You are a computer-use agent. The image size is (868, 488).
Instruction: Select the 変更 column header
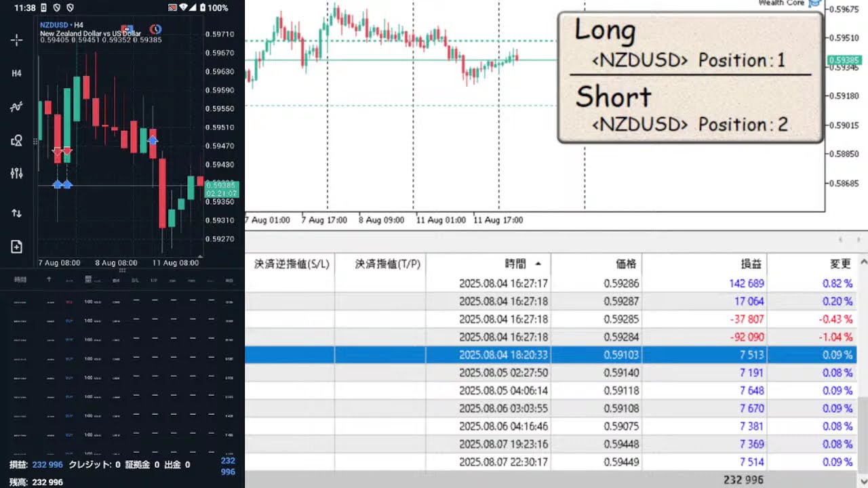(x=840, y=264)
